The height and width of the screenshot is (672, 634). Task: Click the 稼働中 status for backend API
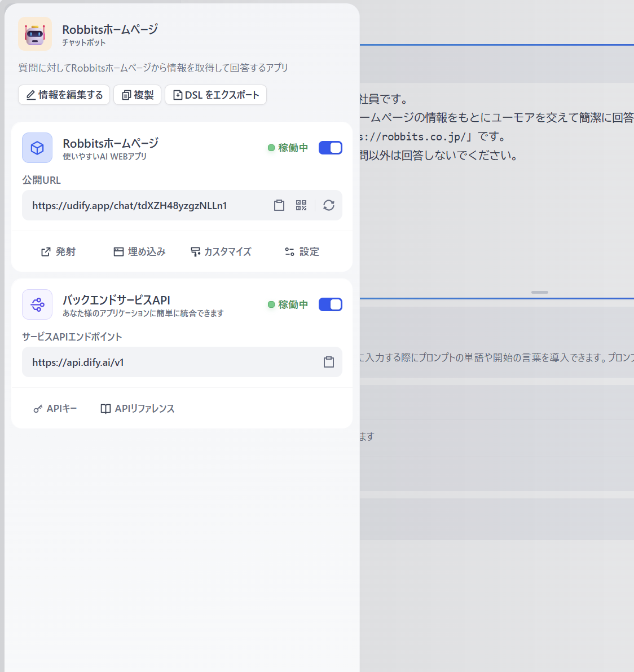click(288, 305)
